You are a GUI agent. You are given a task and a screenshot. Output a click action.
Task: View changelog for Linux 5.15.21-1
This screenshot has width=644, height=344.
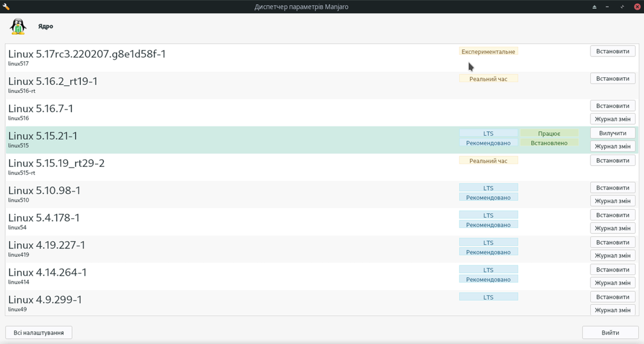[612, 146]
